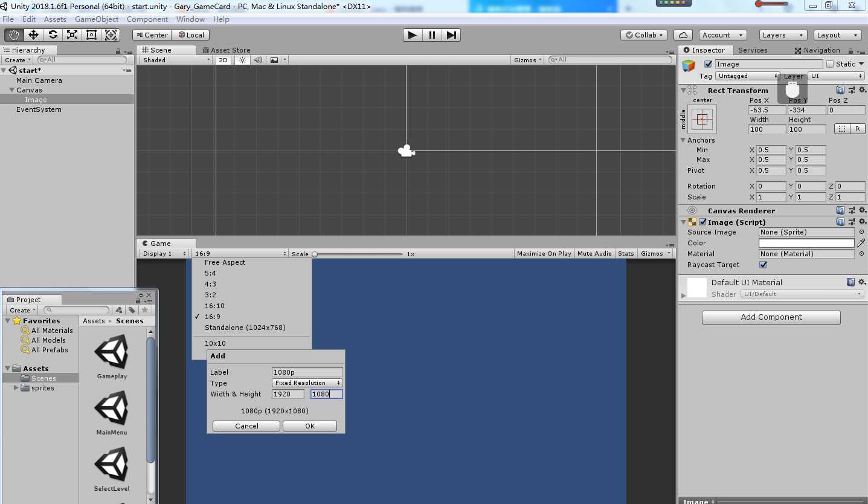This screenshot has width=868, height=504.
Task: Open the Layout dropdown in toolbar
Action: pyautogui.click(x=837, y=35)
